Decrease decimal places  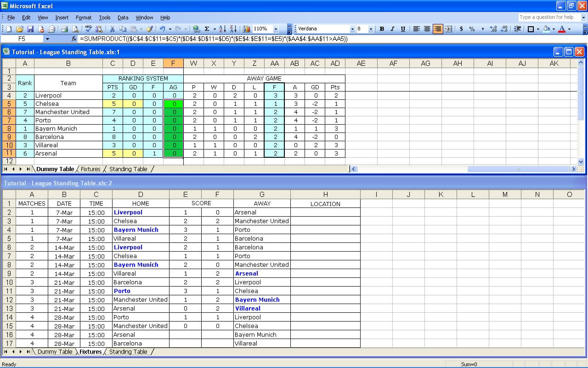pos(504,29)
